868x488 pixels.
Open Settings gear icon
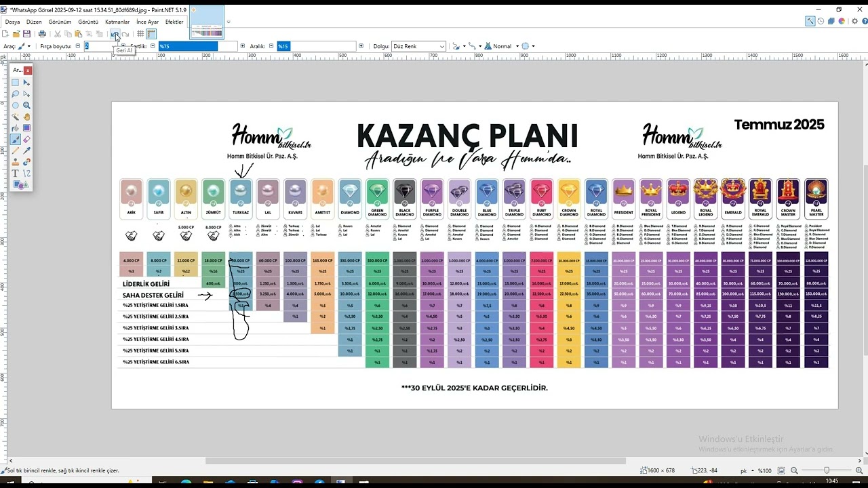click(x=854, y=21)
